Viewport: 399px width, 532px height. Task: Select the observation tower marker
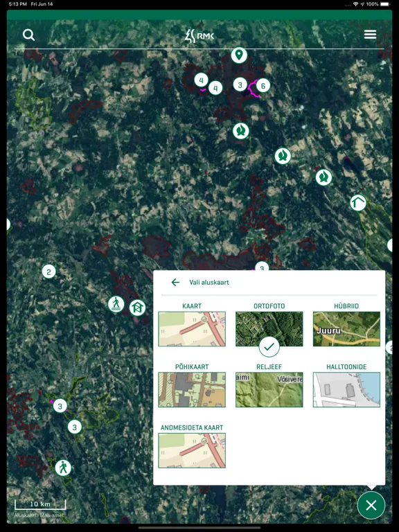(x=137, y=308)
